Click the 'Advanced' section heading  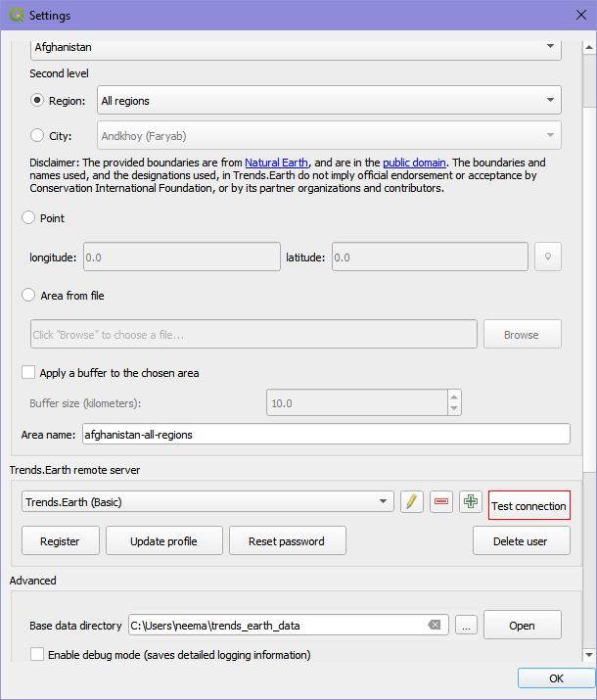32,581
